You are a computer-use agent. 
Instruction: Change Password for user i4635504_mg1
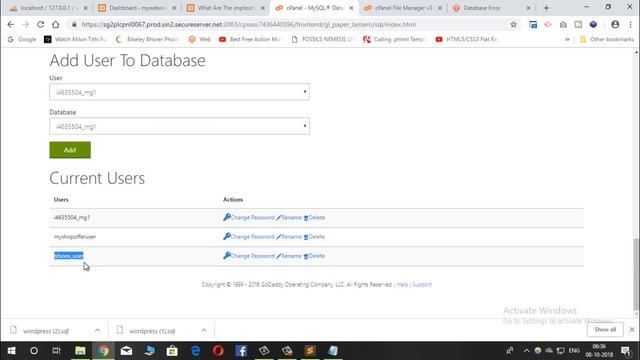pos(249,218)
